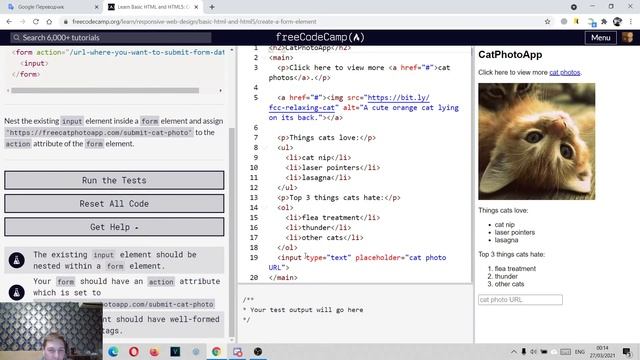Open the Chrome profile avatar
This screenshot has width=640, height=360.
(617, 22)
